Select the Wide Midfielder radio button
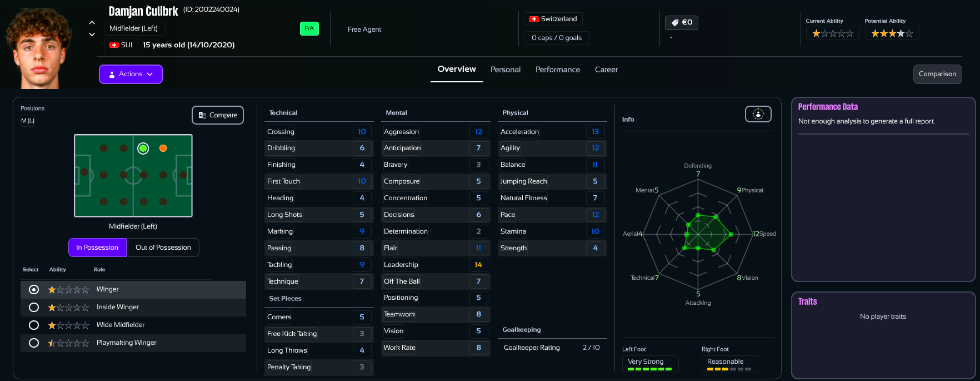 point(34,325)
